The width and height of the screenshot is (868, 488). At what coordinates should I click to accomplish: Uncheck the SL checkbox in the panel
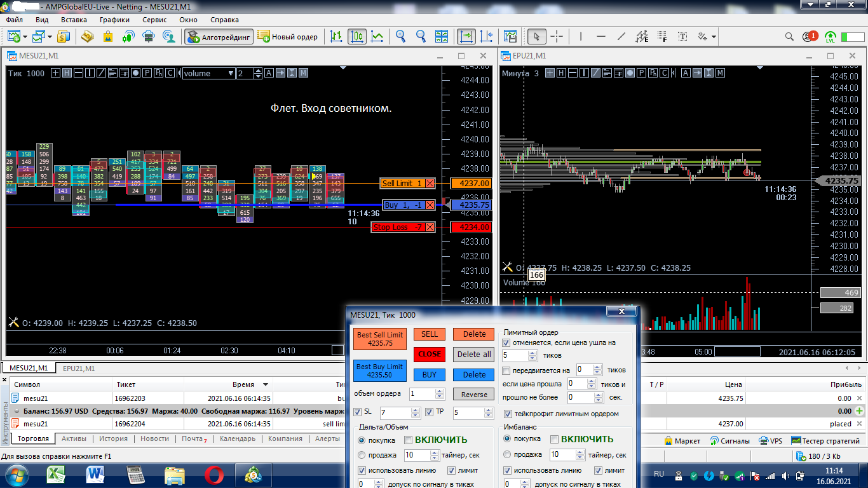357,412
